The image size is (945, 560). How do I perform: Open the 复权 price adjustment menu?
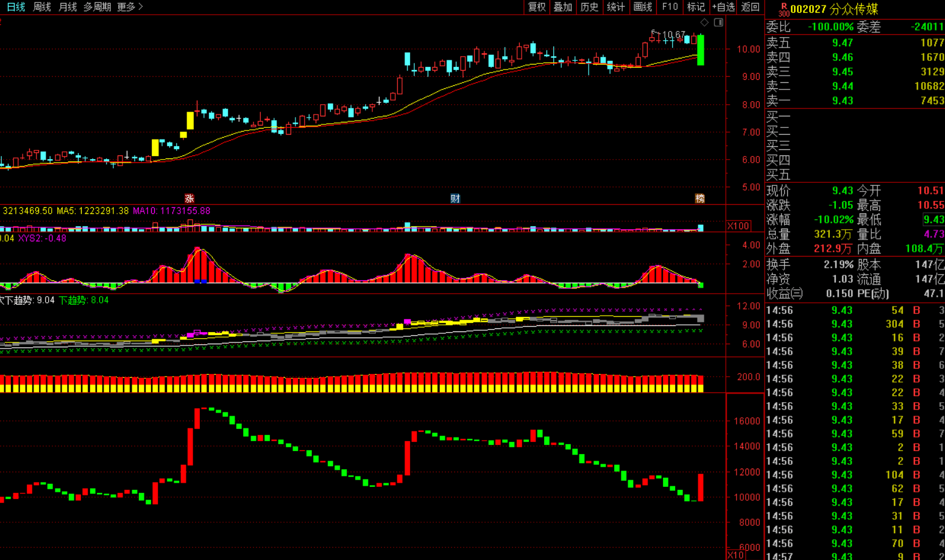point(537,7)
